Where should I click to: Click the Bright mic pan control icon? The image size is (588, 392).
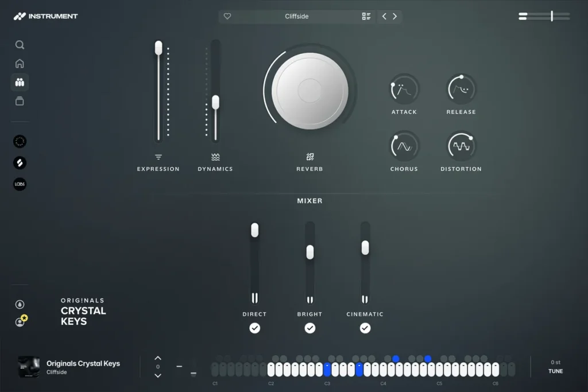(310, 300)
